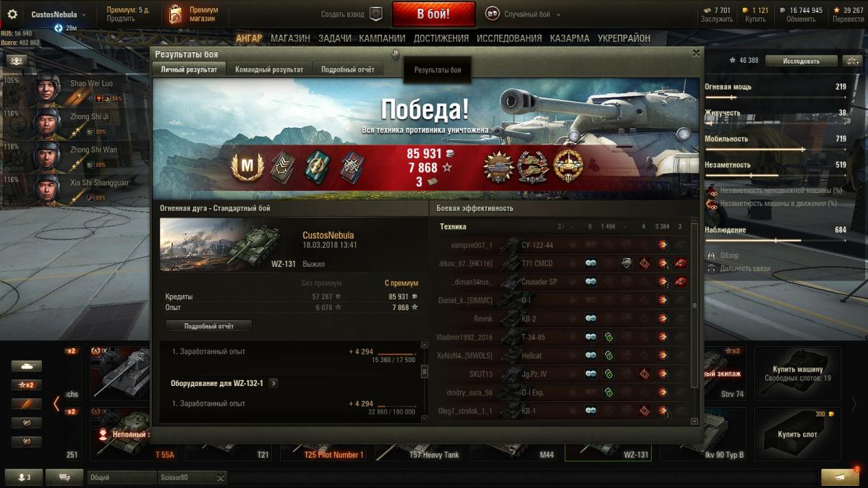Screen dimensions: 868x488
Task: Close the Scissor80 chat tab
Action: pos(220,477)
